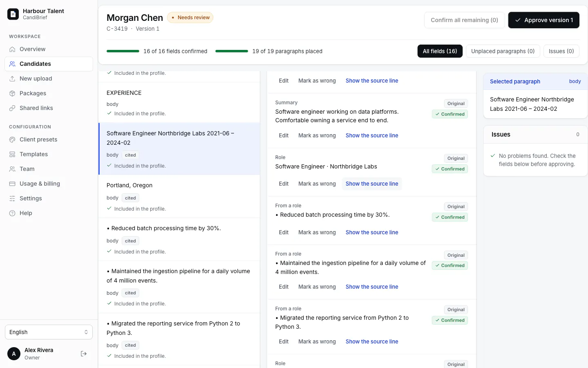The image size is (588, 368).
Task: Click the sign out icon
Action: coord(84,354)
